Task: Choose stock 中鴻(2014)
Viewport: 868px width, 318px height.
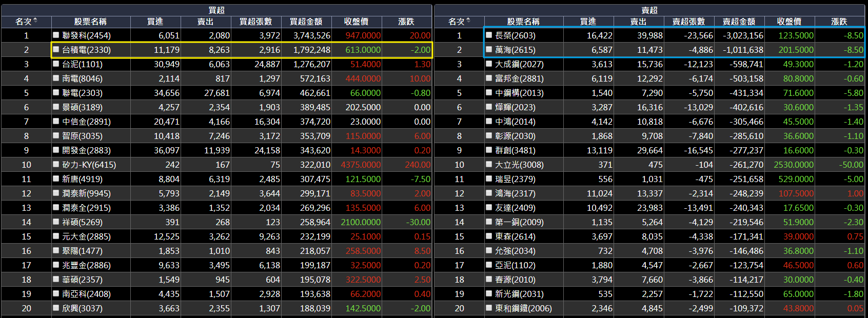Action: [515, 122]
